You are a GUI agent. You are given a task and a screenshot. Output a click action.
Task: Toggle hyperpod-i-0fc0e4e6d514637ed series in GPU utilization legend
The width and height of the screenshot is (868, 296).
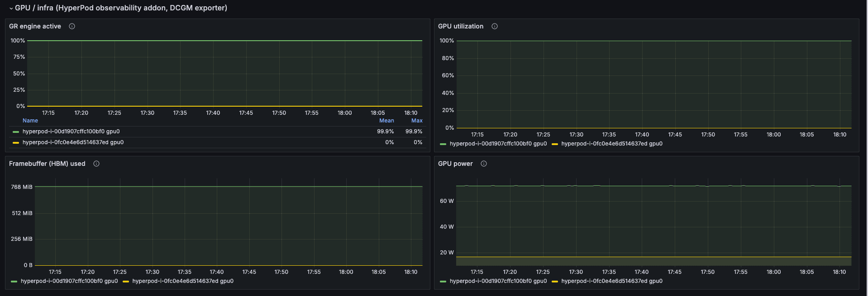(612, 144)
